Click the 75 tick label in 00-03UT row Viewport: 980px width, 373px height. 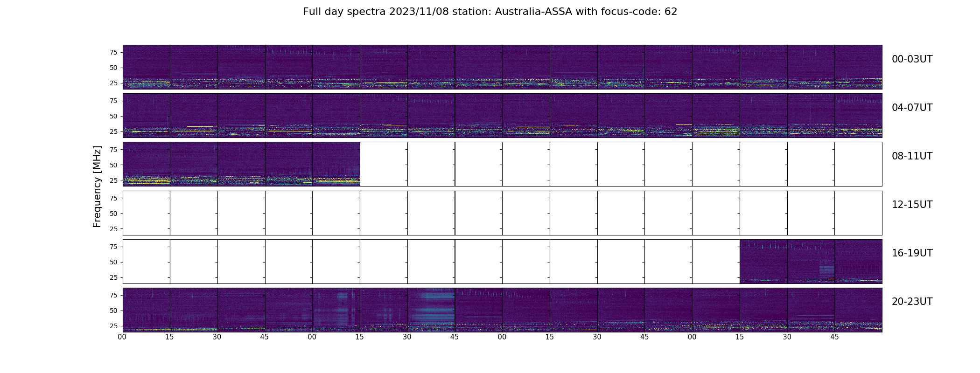click(x=113, y=52)
